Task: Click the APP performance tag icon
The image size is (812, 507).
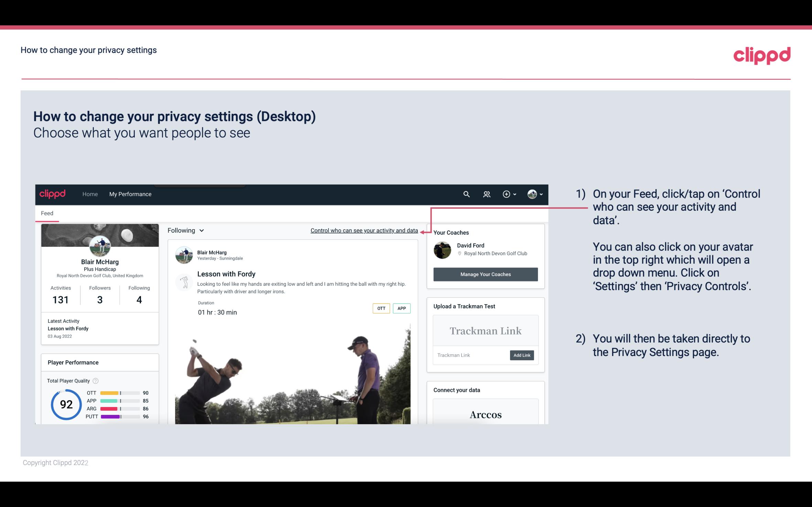Action: (402, 308)
